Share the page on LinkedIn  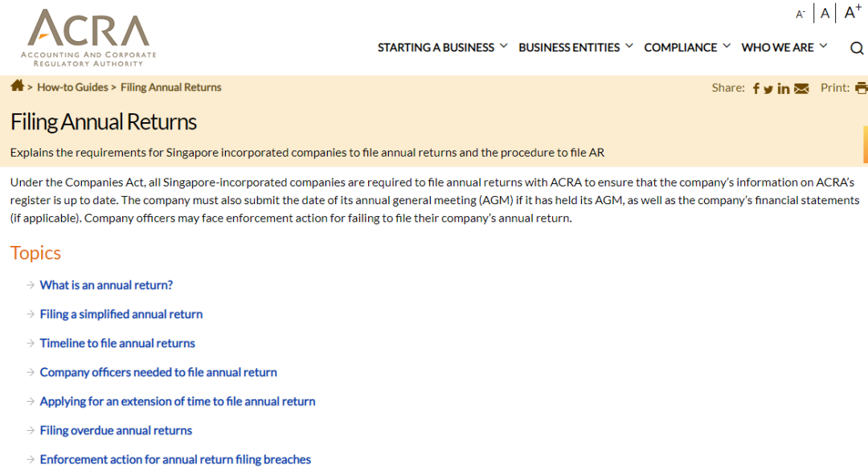click(x=784, y=88)
